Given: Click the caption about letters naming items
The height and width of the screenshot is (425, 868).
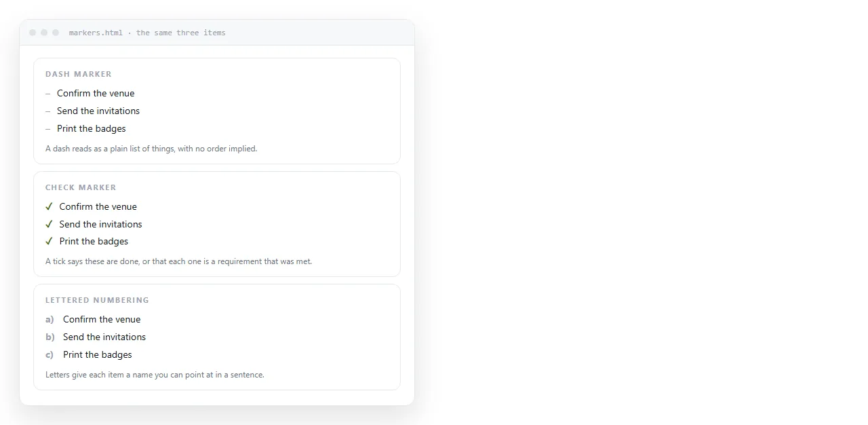Looking at the screenshot, I should (x=155, y=375).
